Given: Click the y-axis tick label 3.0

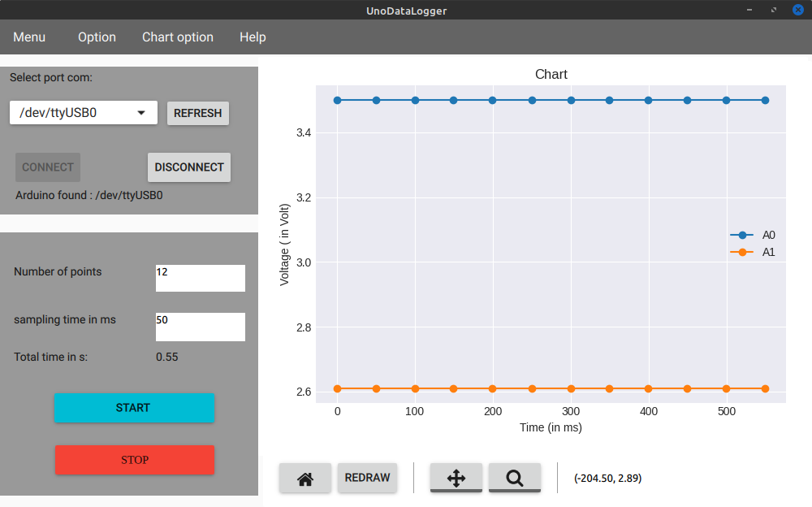Looking at the screenshot, I should click(304, 262).
